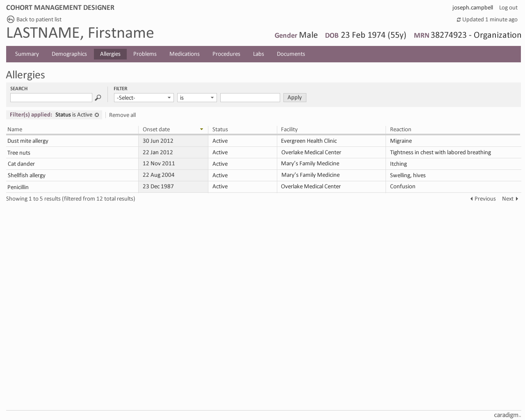Select the Dust mite allergy row
Screen dimensions: 525x420
tap(263, 141)
